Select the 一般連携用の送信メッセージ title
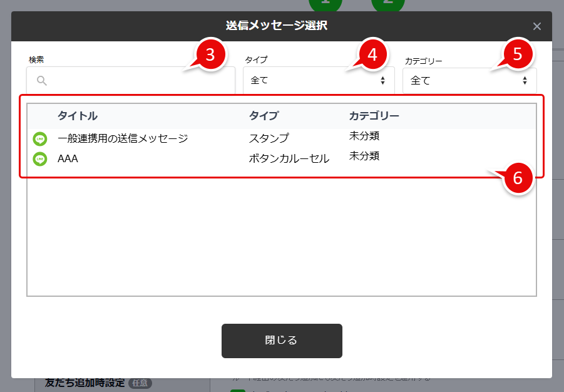The height and width of the screenshot is (392, 564). coord(123,138)
